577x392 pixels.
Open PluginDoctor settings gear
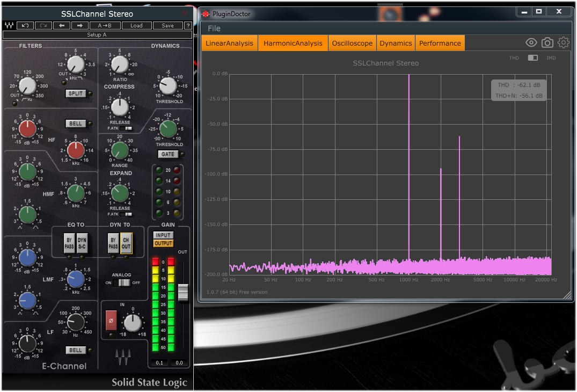[x=564, y=43]
